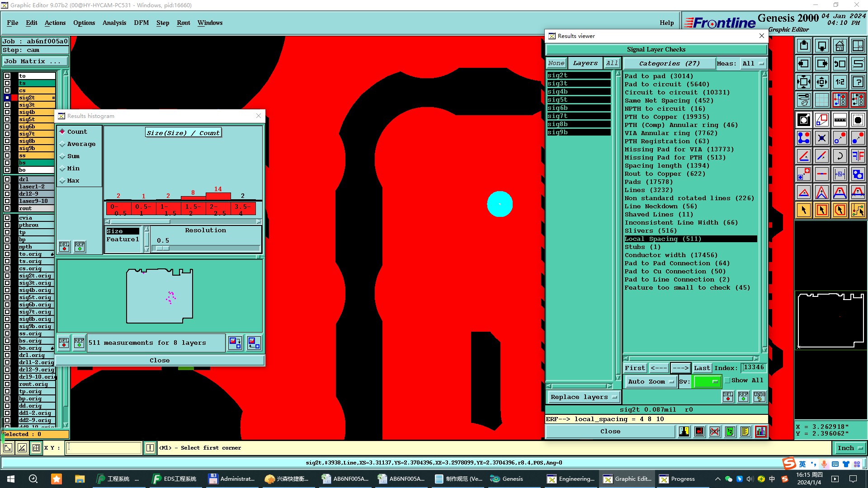Open the Auto Zoom dropdown

pyautogui.click(x=651, y=382)
